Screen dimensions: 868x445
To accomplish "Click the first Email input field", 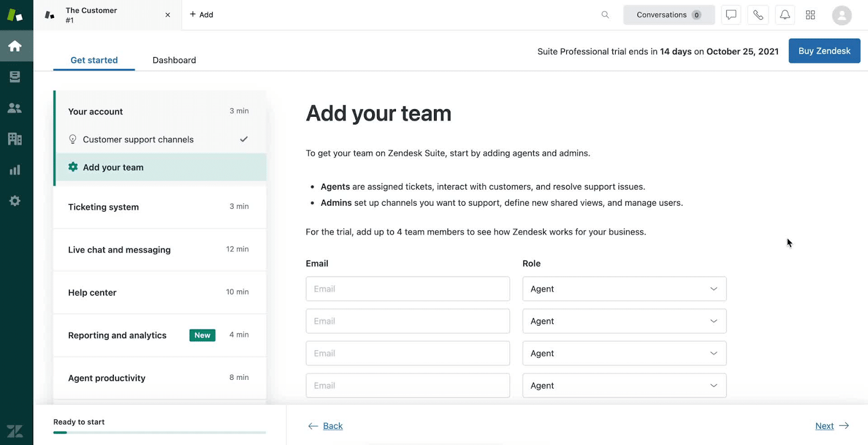I will (407, 289).
